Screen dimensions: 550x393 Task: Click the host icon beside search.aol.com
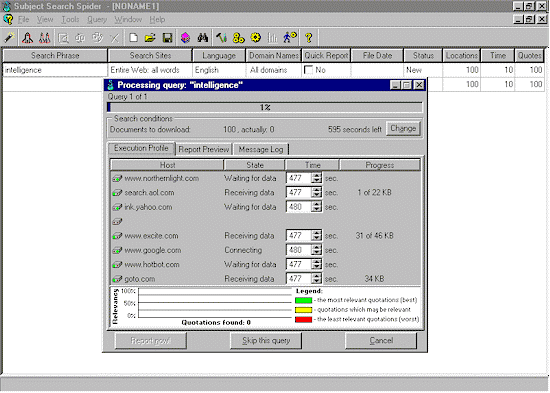click(117, 193)
